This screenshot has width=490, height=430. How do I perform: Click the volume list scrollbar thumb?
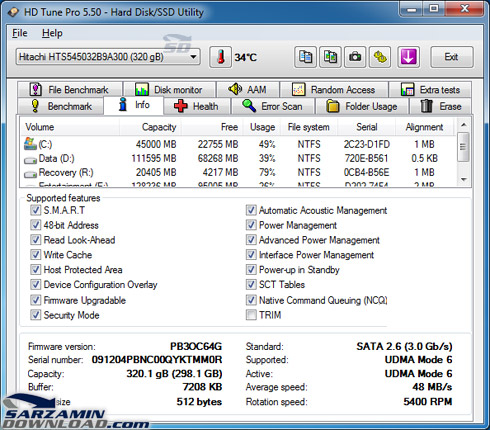(463, 147)
